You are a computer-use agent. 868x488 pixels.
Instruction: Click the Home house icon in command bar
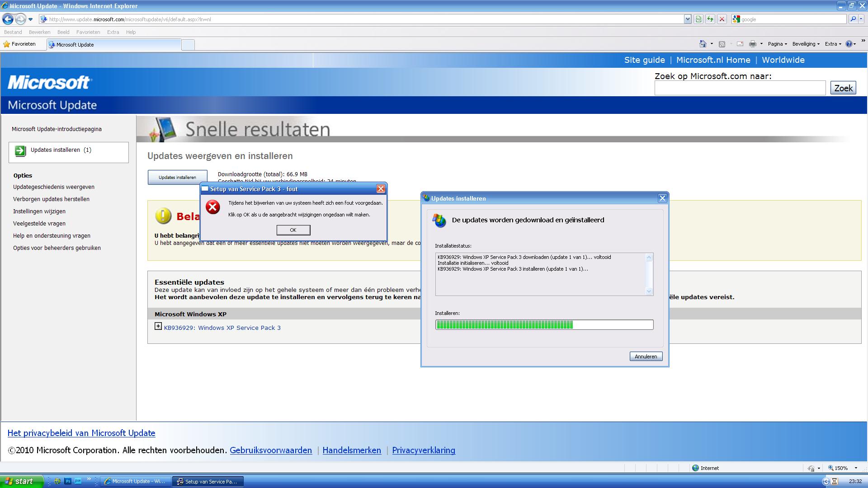[703, 44]
